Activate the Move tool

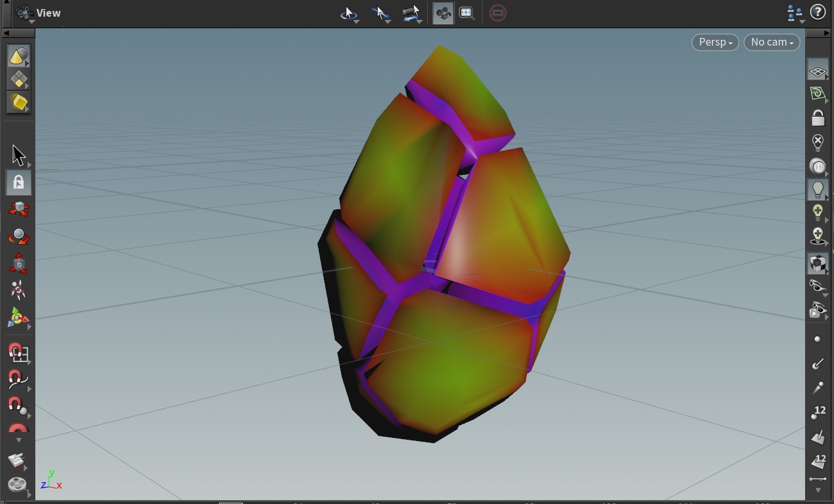[x=18, y=209]
